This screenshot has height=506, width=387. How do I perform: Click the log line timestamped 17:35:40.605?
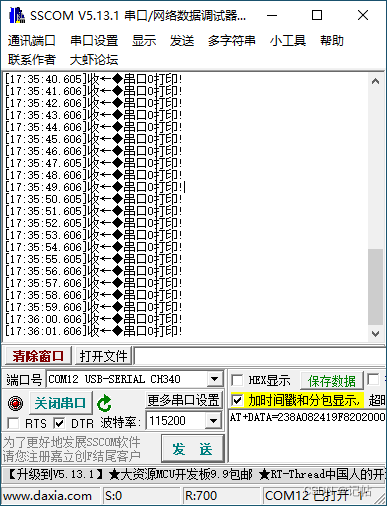[94, 79]
